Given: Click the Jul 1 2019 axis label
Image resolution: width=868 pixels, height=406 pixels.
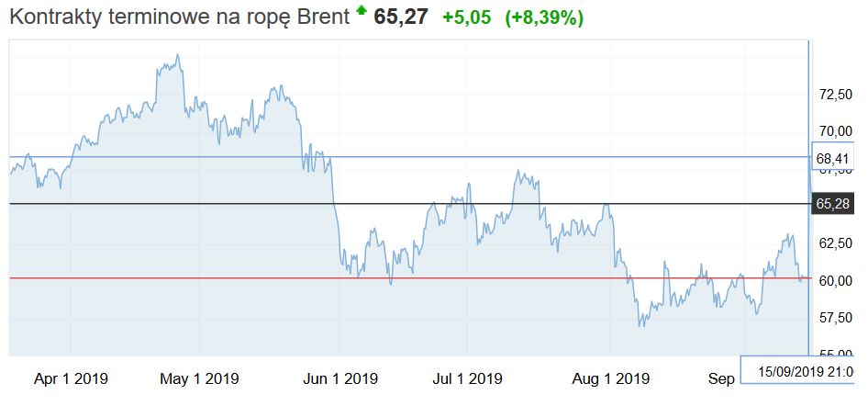Looking at the screenshot, I should pos(467,378).
